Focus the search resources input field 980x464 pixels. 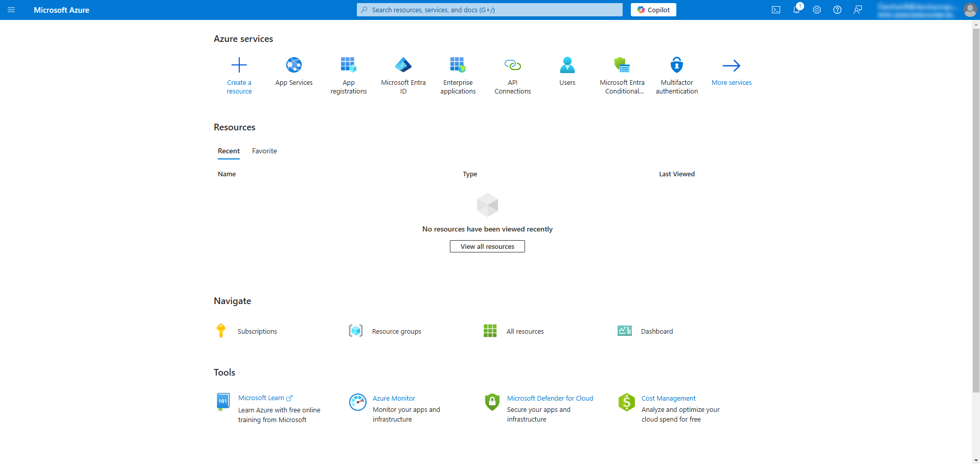click(x=490, y=10)
